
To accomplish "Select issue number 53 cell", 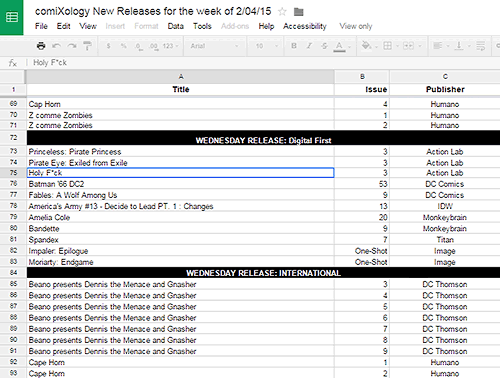I will click(x=362, y=184).
